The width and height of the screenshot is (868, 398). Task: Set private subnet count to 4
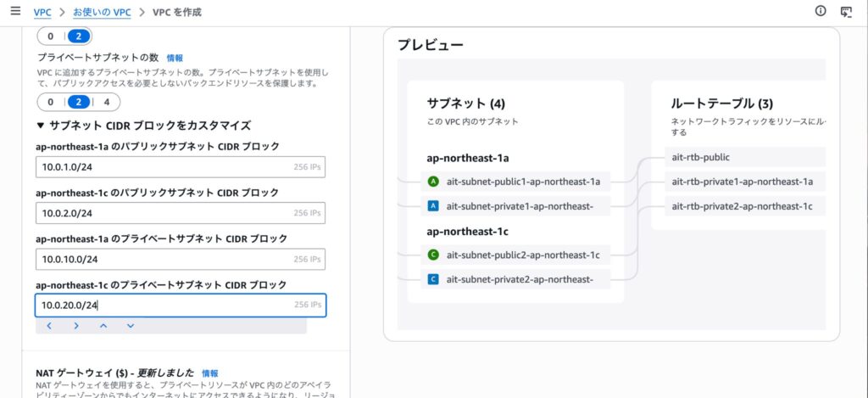pos(106,102)
